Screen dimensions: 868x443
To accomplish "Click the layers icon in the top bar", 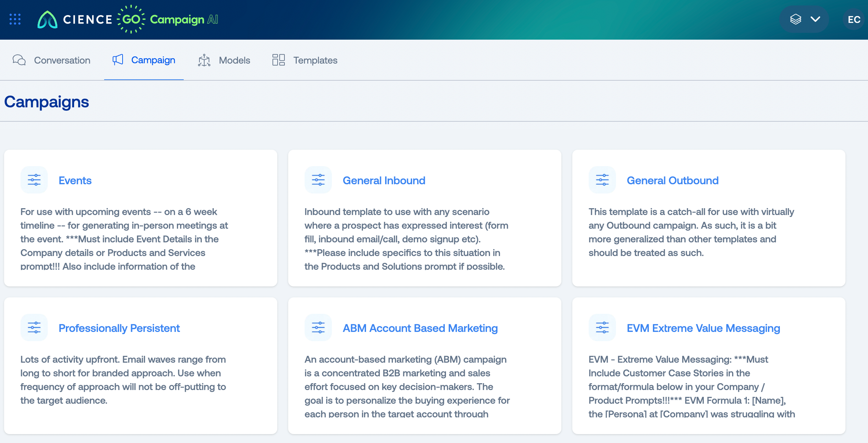I will tap(796, 19).
